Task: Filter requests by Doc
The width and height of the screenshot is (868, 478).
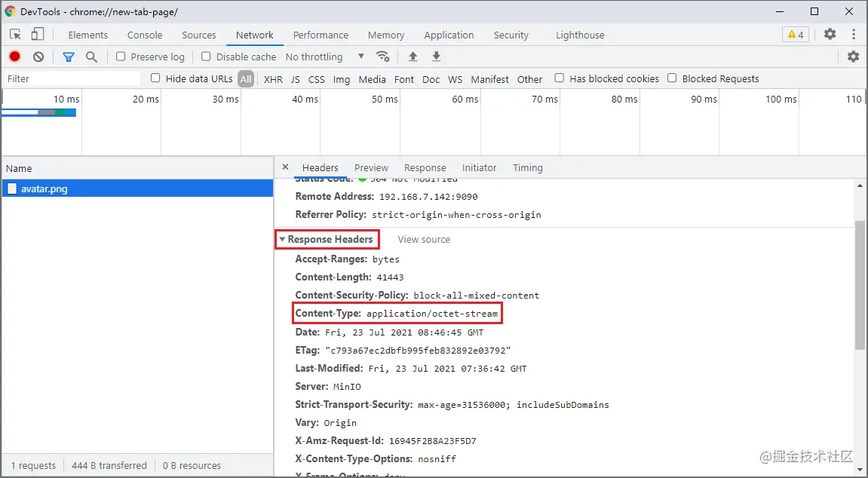Action: pyautogui.click(x=431, y=79)
